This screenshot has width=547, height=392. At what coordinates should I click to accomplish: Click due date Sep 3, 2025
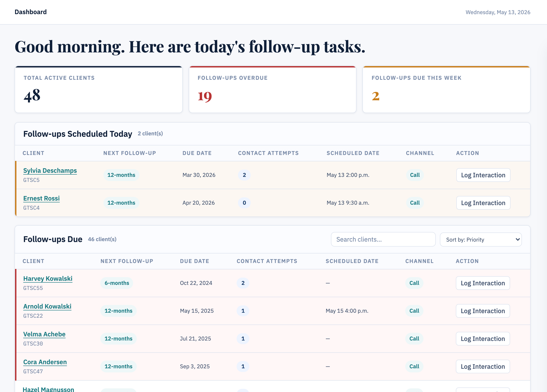195,366
